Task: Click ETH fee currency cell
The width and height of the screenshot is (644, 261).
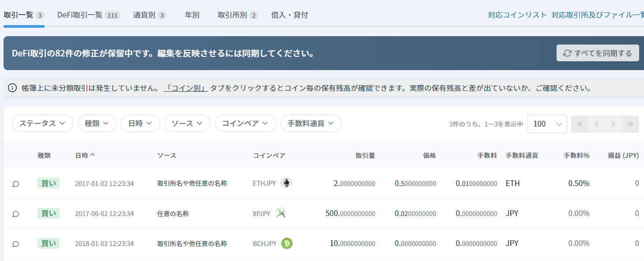Action: click(513, 183)
